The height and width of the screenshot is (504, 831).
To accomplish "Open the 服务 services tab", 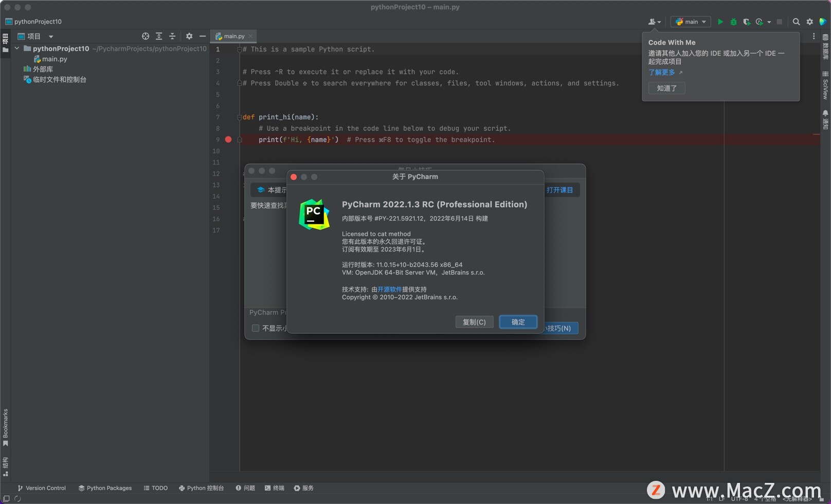I will (x=304, y=488).
